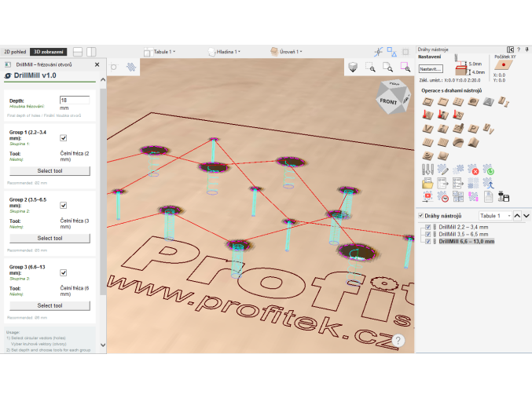532x398 pixels.
Task: Open the Hladina 1 layer dropdown
Action: (224, 52)
